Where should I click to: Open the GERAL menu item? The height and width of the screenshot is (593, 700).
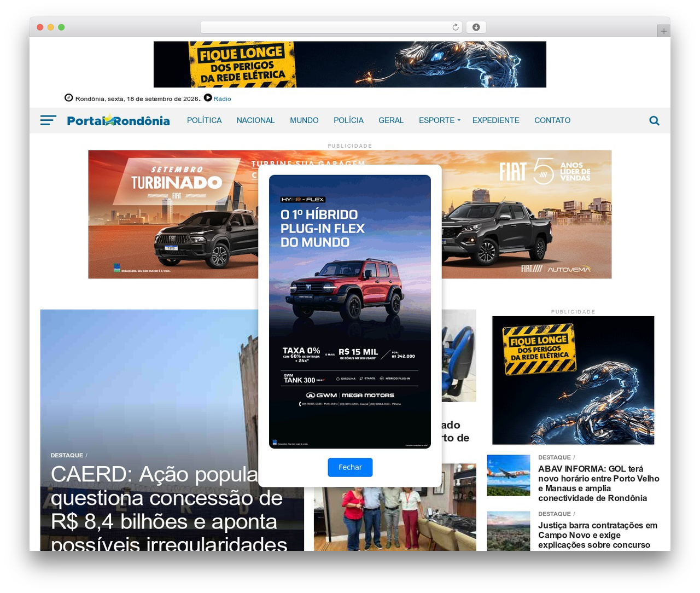pos(391,120)
